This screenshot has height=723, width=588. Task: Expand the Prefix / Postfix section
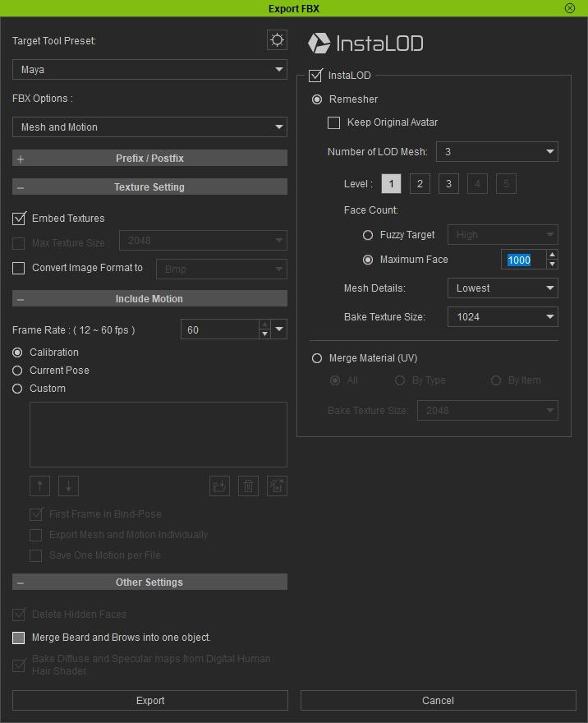pyautogui.click(x=149, y=158)
